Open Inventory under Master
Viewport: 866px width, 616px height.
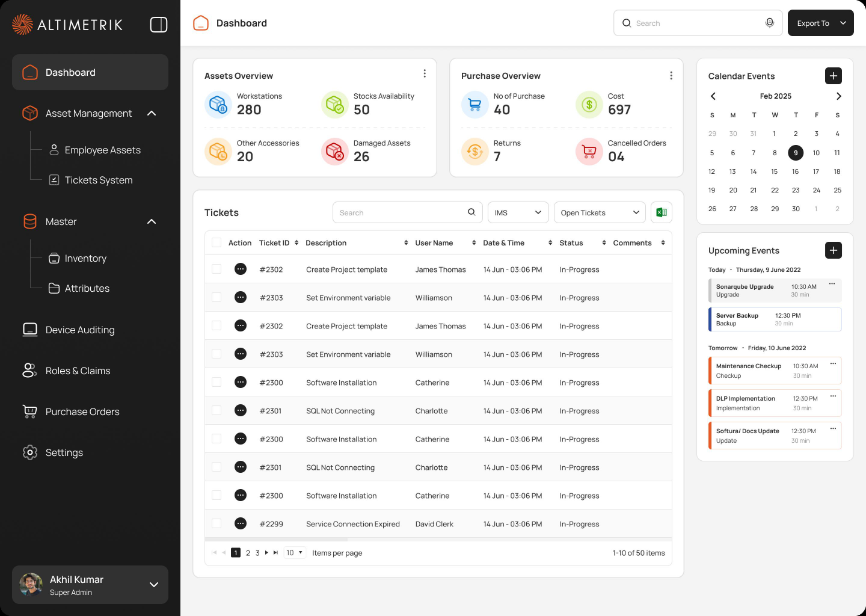[x=78, y=258]
